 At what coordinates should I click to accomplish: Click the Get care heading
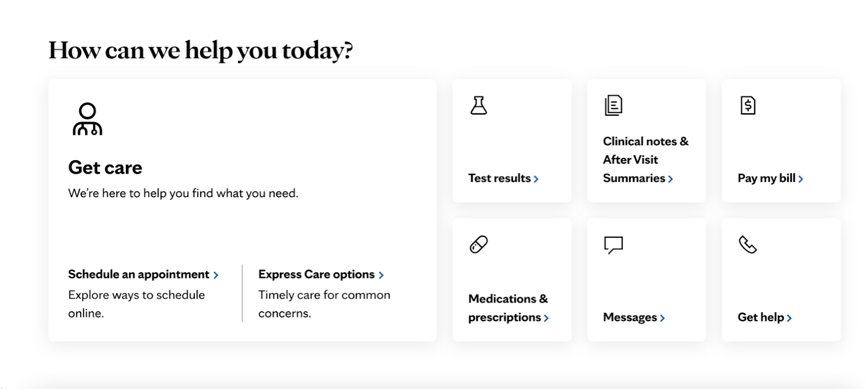pyautogui.click(x=105, y=168)
